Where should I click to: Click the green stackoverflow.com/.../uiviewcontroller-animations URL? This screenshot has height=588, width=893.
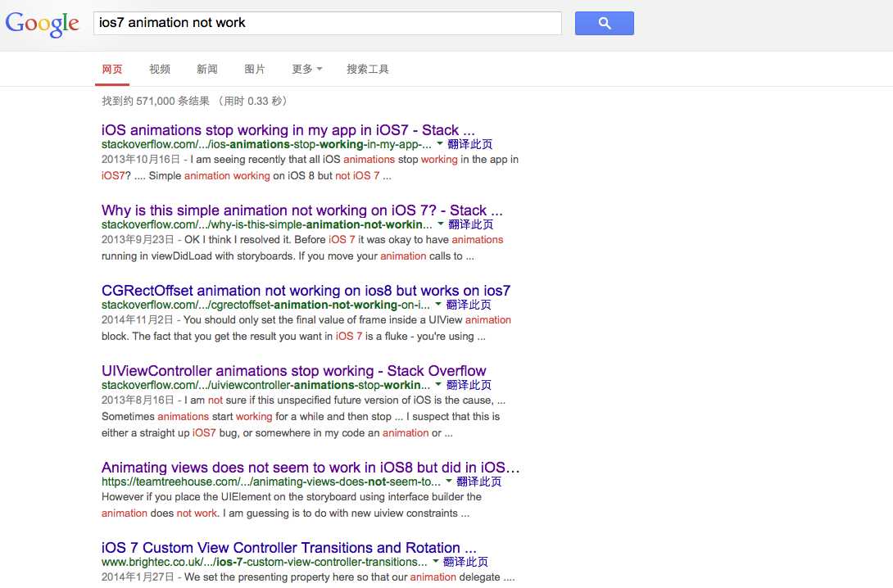(x=266, y=386)
